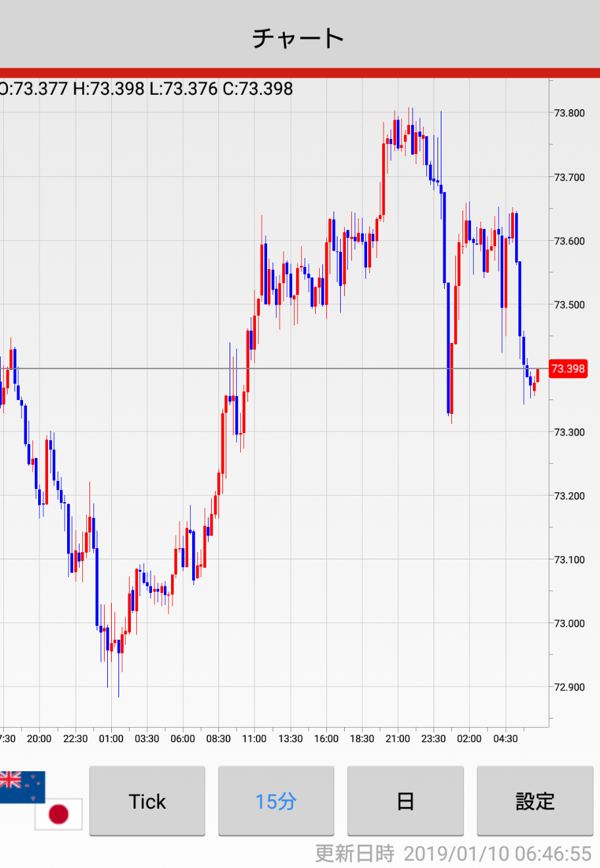Tap the 16:00 time axis label
Image resolution: width=600 pixels, height=868 pixels.
326,738
